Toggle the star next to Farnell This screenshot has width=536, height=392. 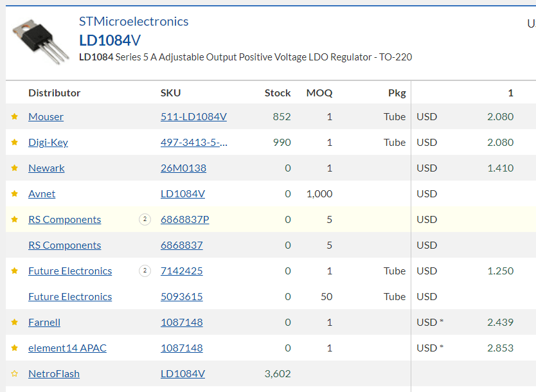14,323
